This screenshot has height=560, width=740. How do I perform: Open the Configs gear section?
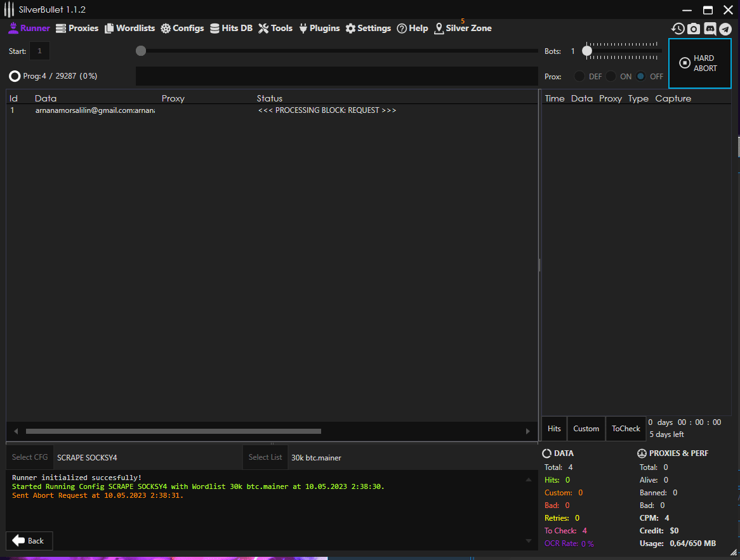[182, 28]
